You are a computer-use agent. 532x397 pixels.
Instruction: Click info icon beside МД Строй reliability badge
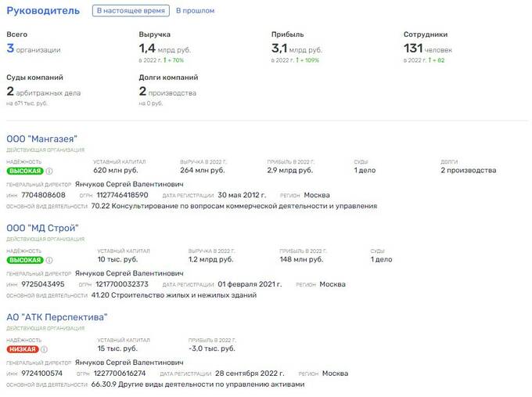[x=49, y=260]
